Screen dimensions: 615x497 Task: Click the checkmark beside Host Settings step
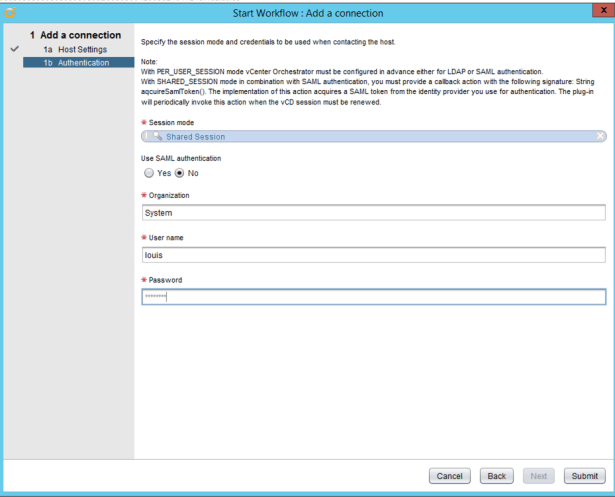[x=14, y=49]
